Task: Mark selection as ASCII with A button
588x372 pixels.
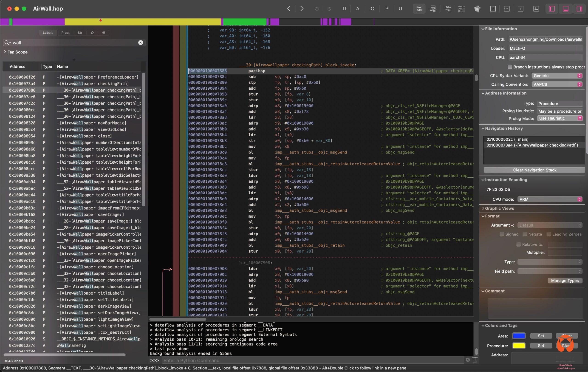Action: (357, 9)
